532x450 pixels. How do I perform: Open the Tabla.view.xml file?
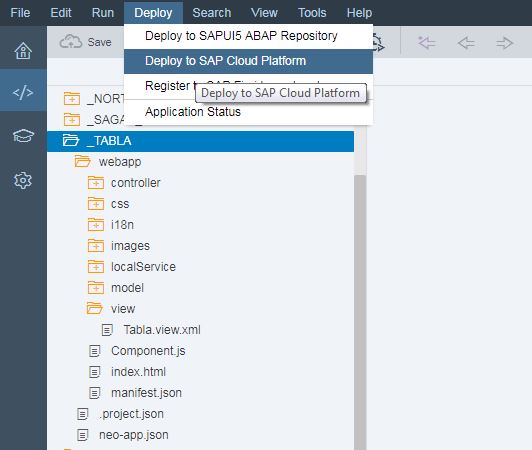coord(162,330)
